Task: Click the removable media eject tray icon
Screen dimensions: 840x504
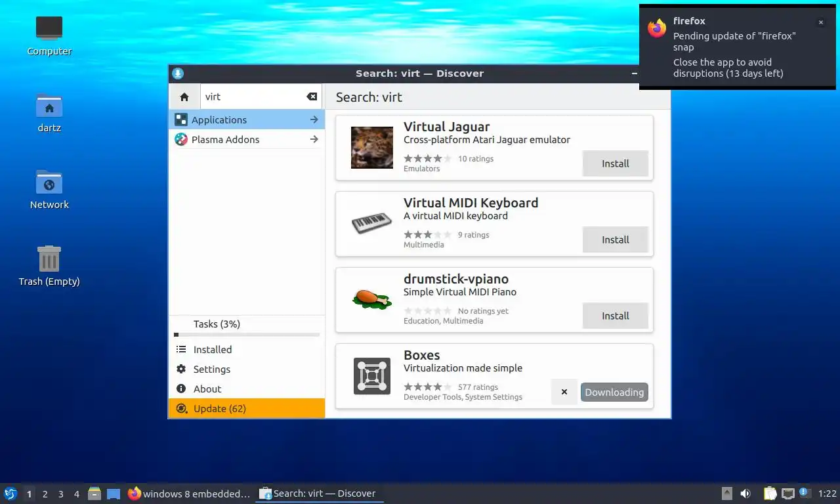Action: tap(727, 493)
